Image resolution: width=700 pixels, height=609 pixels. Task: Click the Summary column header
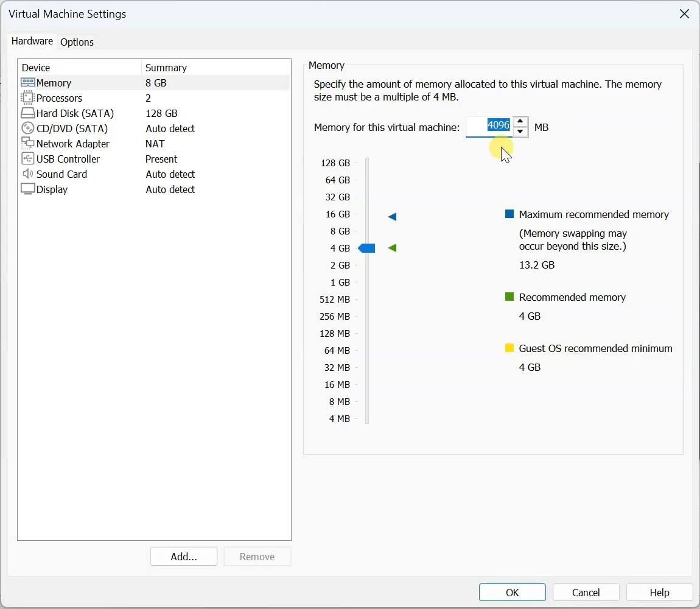[x=215, y=68]
